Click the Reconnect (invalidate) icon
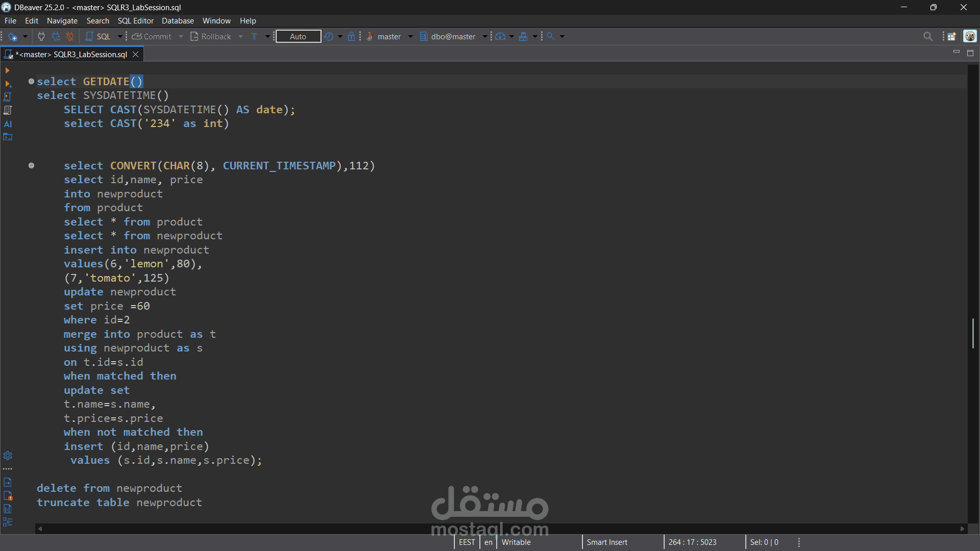This screenshot has height=551, width=980. [56, 36]
